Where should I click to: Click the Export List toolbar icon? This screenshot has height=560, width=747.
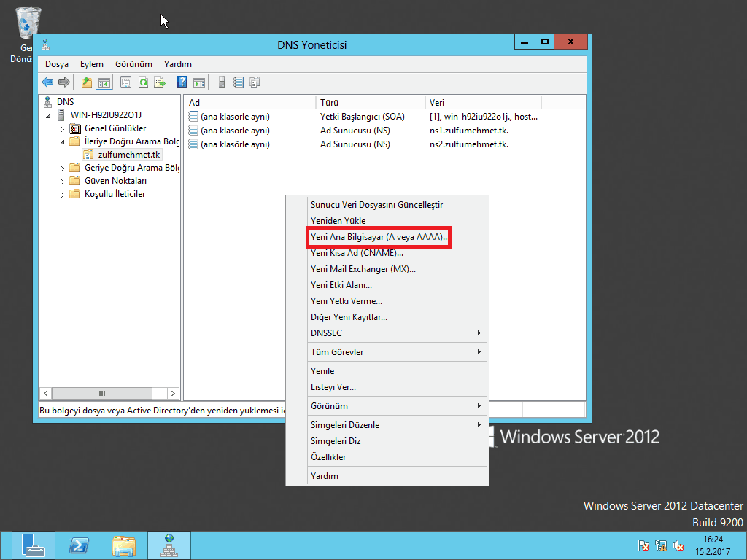(160, 82)
